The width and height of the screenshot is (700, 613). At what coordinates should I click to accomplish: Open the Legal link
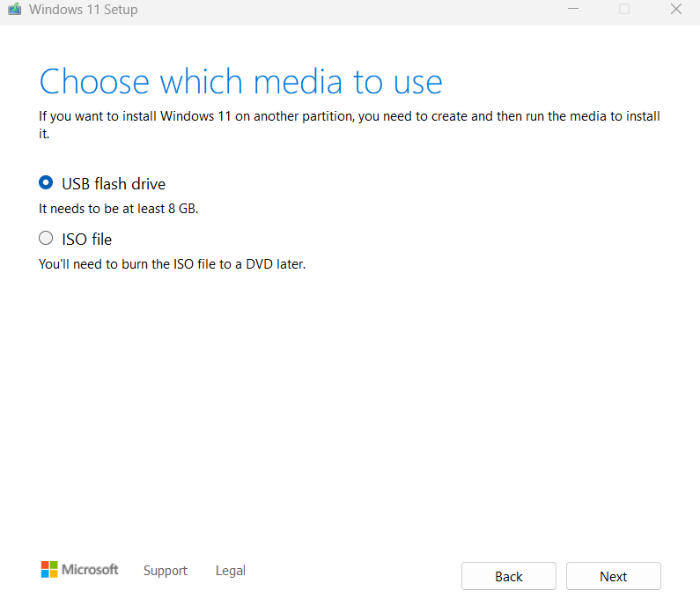click(x=231, y=571)
